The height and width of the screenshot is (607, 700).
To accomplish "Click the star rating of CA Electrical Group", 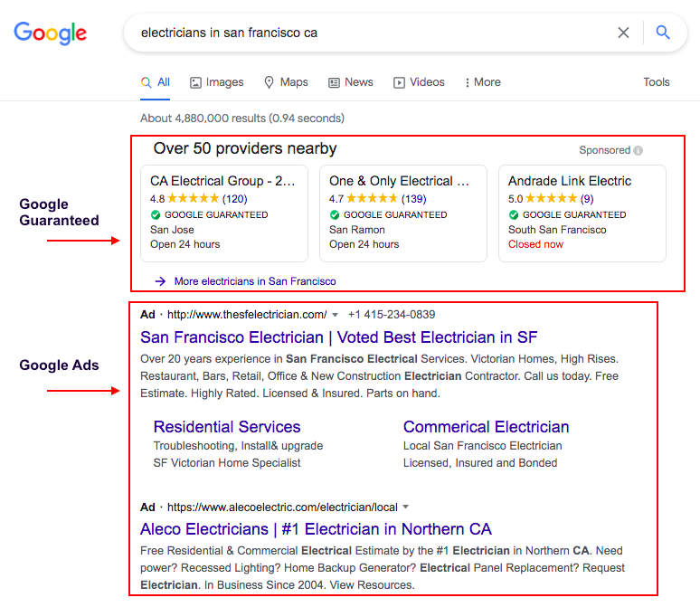I will 193,198.
